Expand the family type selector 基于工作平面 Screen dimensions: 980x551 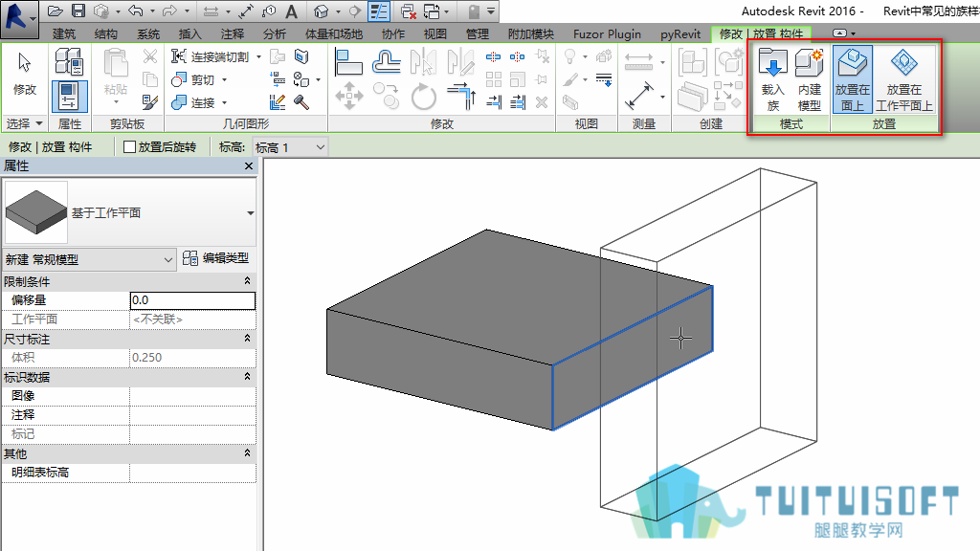pyautogui.click(x=250, y=213)
